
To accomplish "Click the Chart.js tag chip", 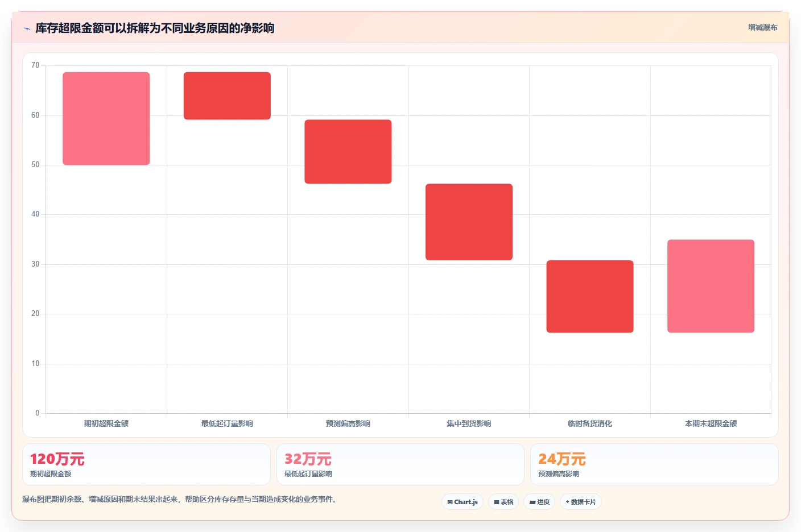I will (x=463, y=502).
